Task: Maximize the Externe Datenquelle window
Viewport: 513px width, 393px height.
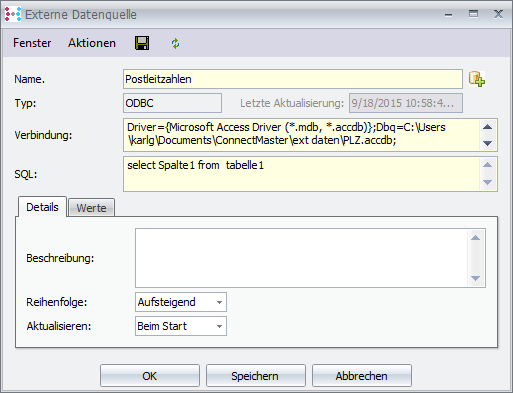Action: 473,14
